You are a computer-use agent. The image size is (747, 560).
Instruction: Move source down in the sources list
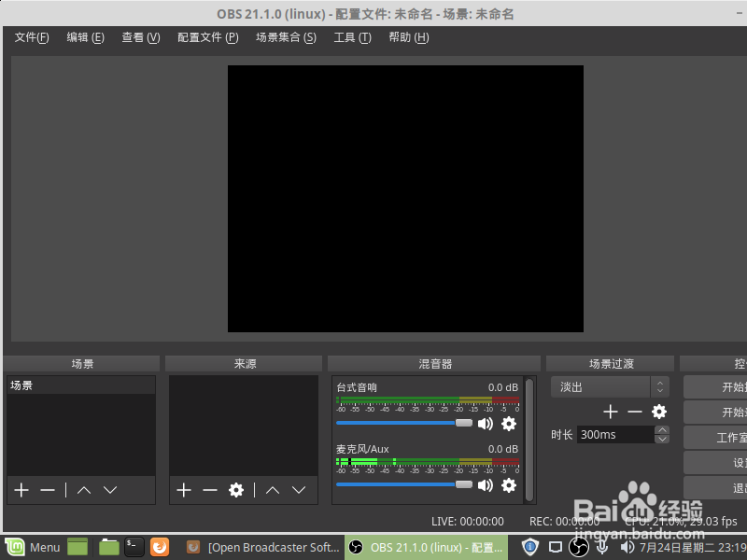(x=299, y=489)
